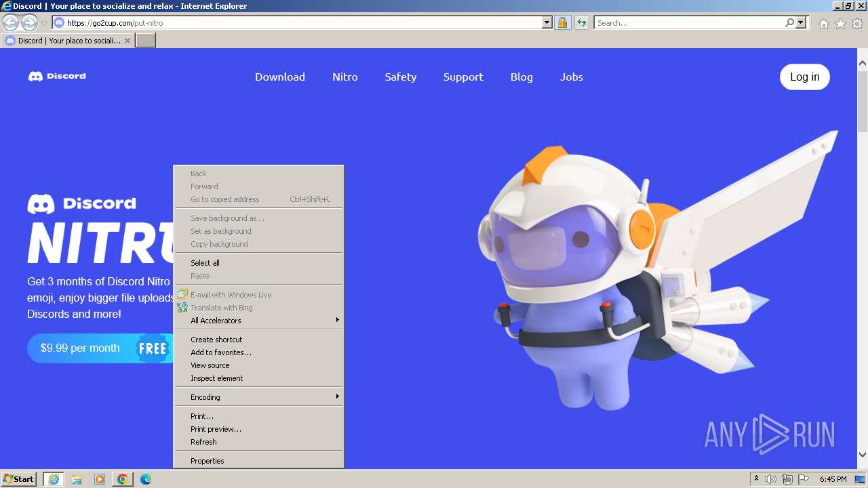Choose Refresh in the context menu
This screenshot has height=488, width=868.
[x=259, y=442]
